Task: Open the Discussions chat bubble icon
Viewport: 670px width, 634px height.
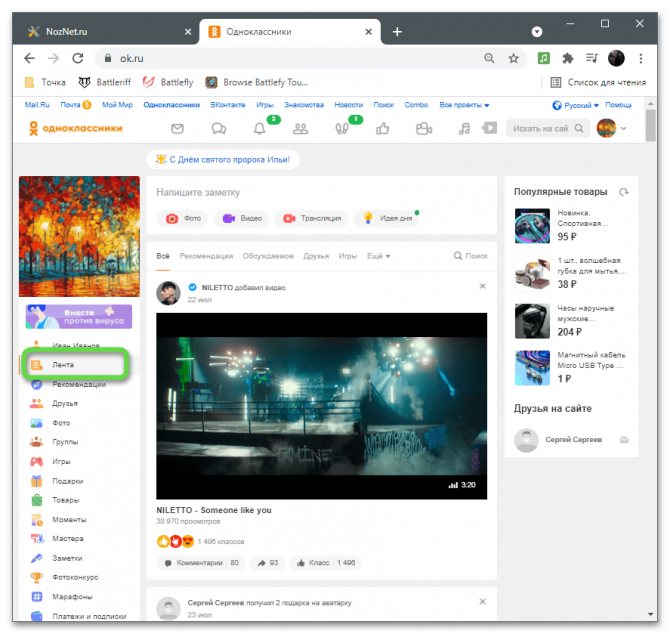Action: 219,129
